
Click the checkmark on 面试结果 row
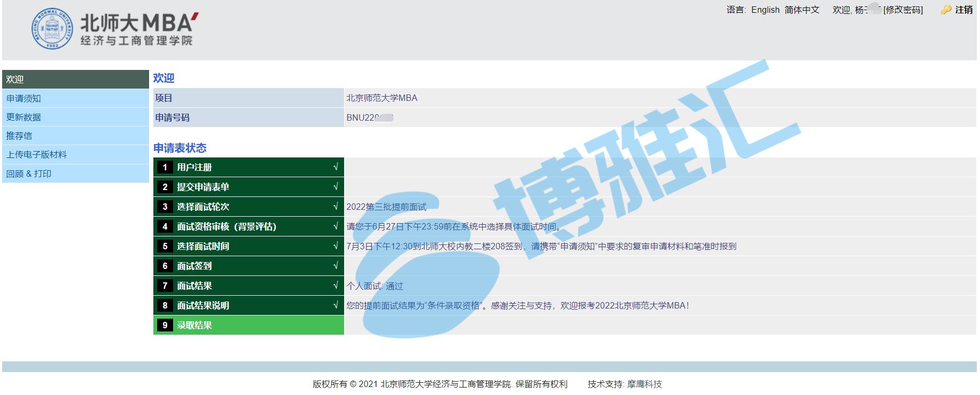[x=336, y=286]
